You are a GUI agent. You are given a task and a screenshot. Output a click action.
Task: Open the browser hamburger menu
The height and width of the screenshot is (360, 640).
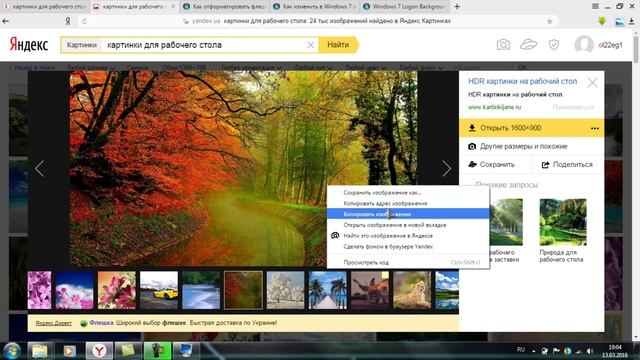click(x=596, y=6)
